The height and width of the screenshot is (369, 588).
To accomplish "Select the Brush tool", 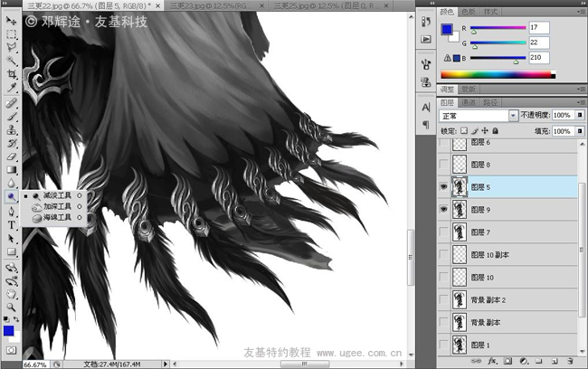I will pos(11,117).
